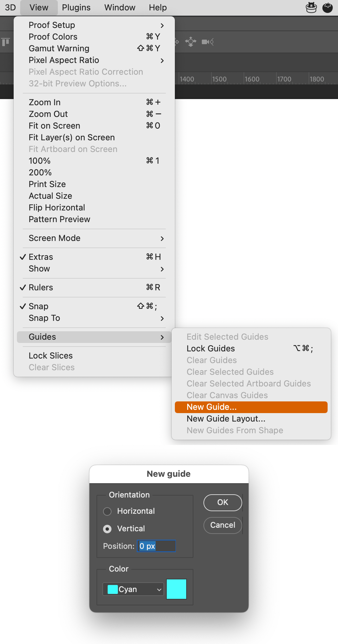This screenshot has height=644, width=338.
Task: Open the Window menu
Action: pos(119,7)
